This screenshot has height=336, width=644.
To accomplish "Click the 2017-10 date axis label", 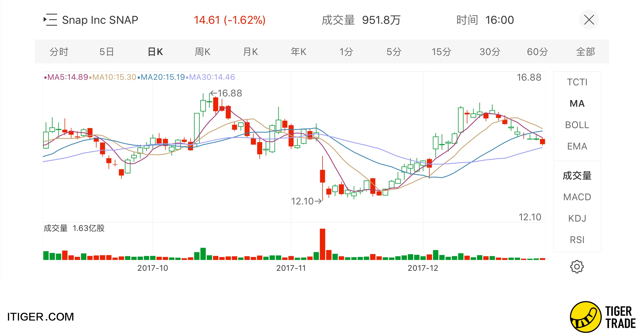I will pyautogui.click(x=153, y=268).
